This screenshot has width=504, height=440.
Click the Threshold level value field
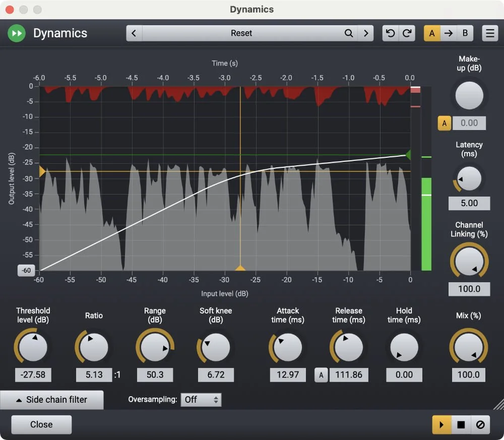coord(33,374)
